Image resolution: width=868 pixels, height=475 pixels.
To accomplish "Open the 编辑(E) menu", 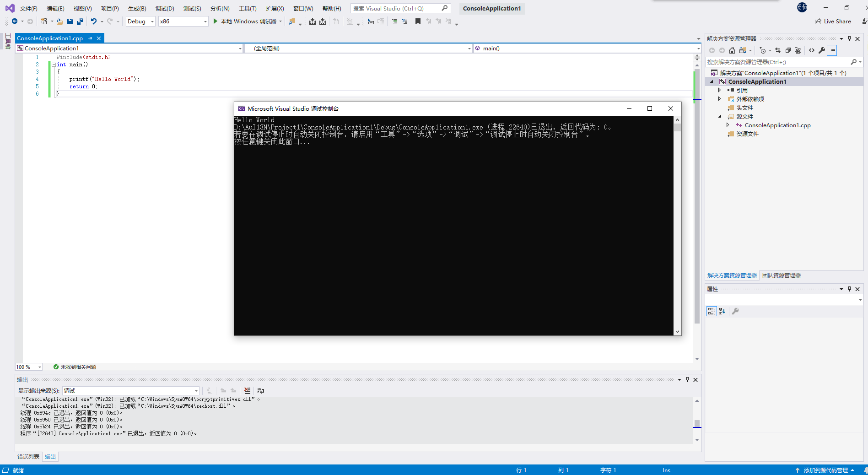I will coord(55,8).
